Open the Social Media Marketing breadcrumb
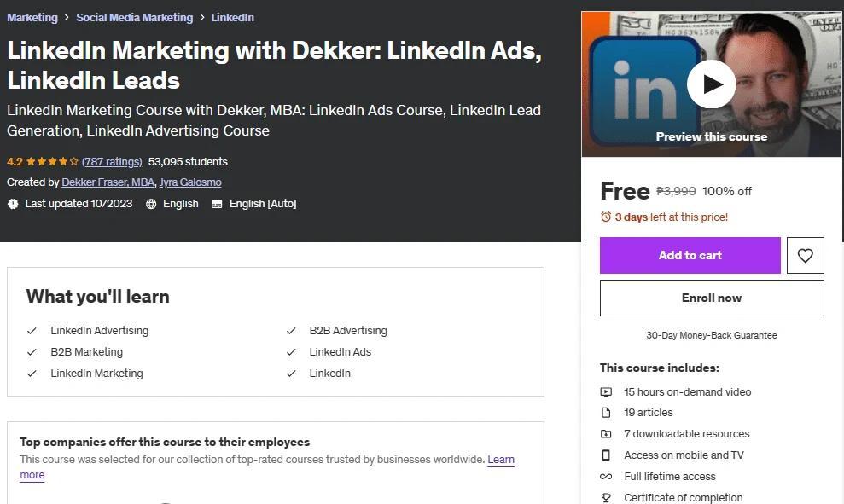 pyautogui.click(x=135, y=17)
